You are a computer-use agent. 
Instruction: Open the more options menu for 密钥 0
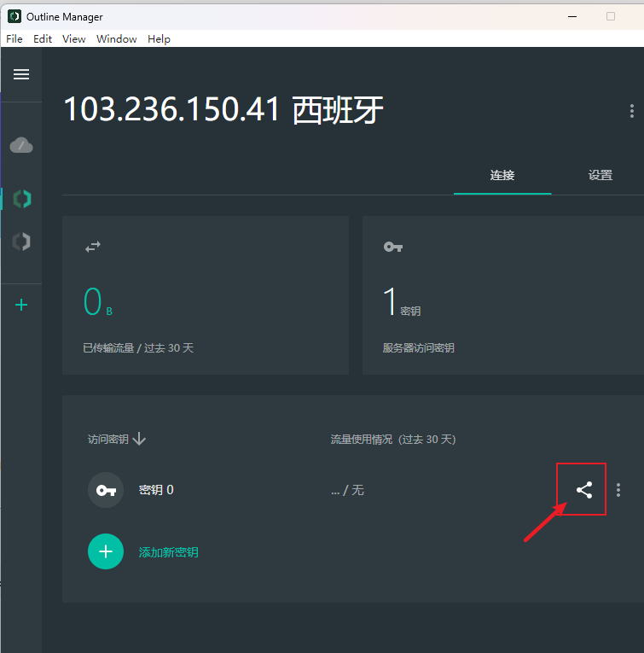618,490
